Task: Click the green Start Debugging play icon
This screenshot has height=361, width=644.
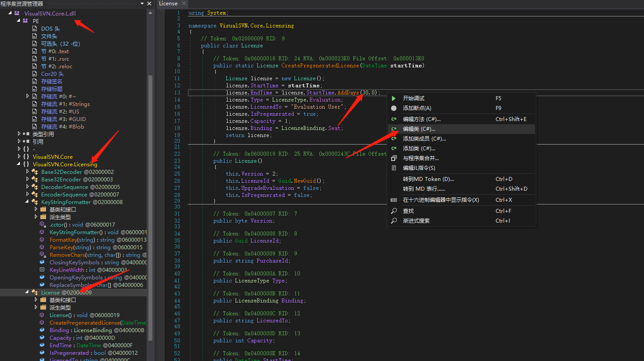Action: click(x=394, y=98)
